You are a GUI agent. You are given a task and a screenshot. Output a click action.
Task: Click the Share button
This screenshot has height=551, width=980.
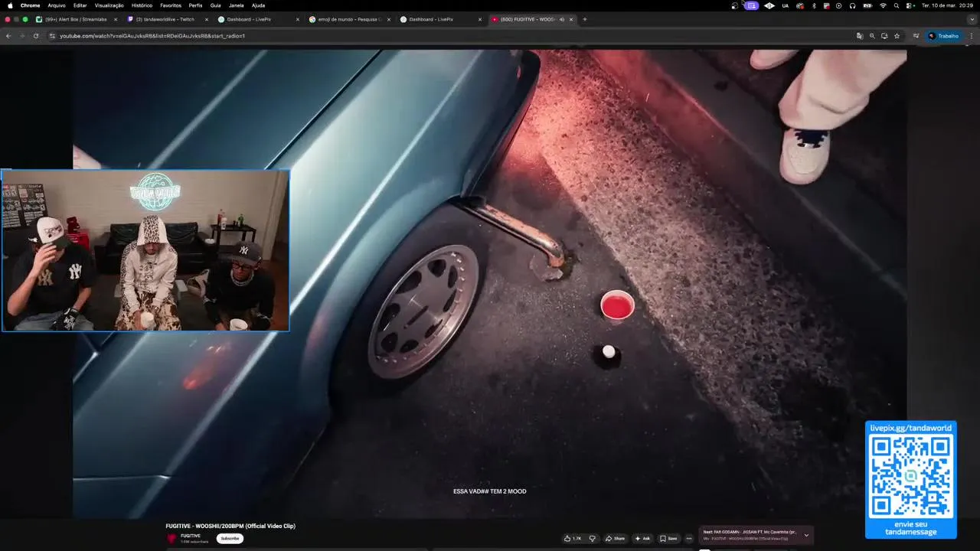click(x=615, y=538)
